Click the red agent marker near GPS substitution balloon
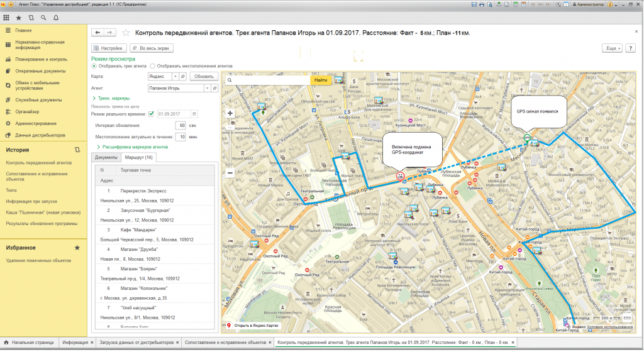 click(400, 176)
